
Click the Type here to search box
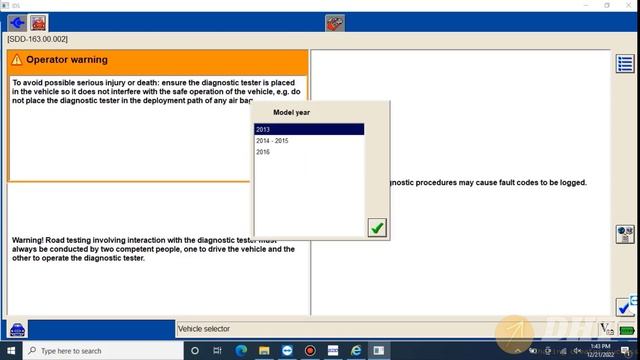click(x=103, y=351)
